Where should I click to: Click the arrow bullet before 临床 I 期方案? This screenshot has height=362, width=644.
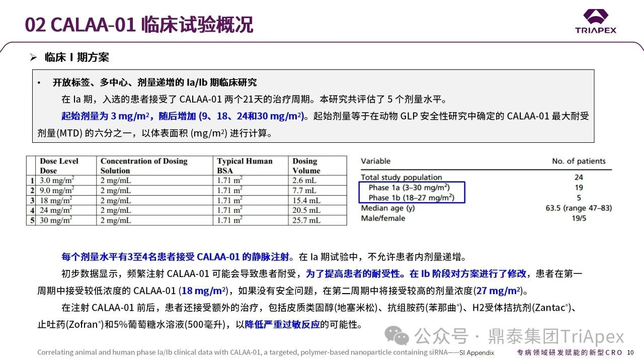[x=34, y=57]
